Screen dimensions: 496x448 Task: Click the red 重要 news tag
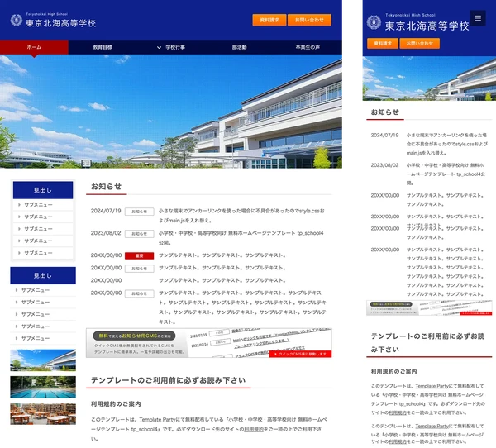(x=139, y=255)
